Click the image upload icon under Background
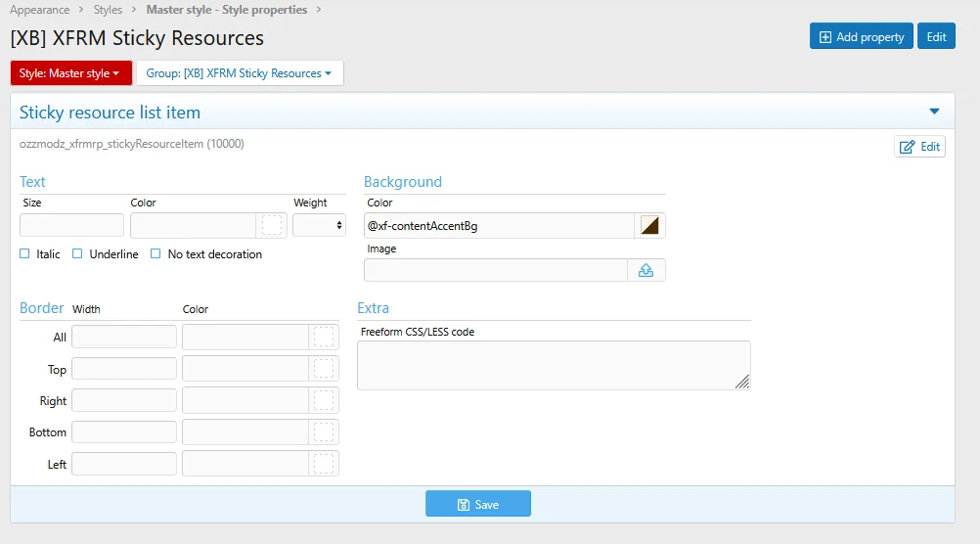 tap(646, 270)
